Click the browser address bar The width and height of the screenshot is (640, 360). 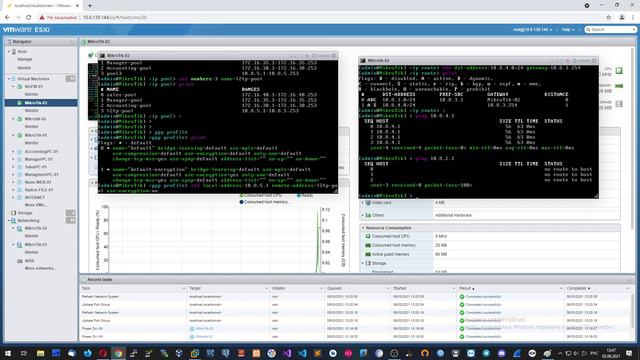(x=343, y=18)
